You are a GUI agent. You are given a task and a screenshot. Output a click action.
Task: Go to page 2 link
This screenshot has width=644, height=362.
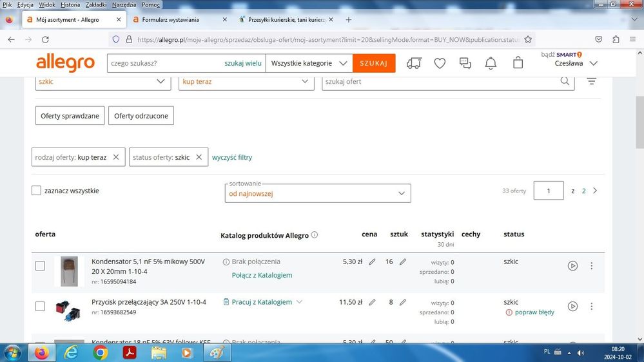pyautogui.click(x=583, y=191)
